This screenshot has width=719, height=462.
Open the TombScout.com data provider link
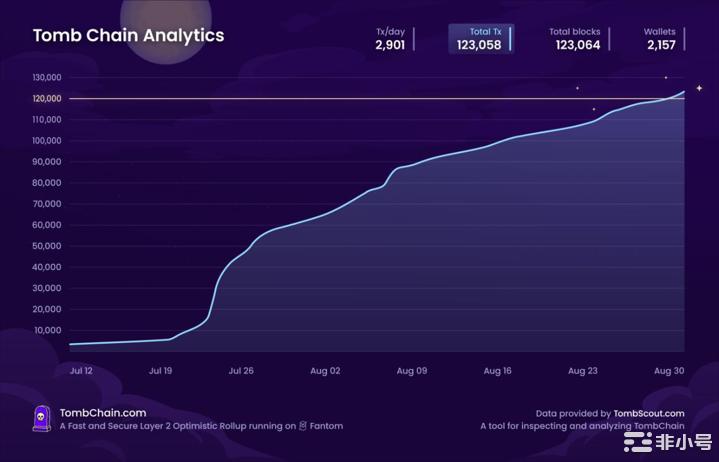(649, 413)
